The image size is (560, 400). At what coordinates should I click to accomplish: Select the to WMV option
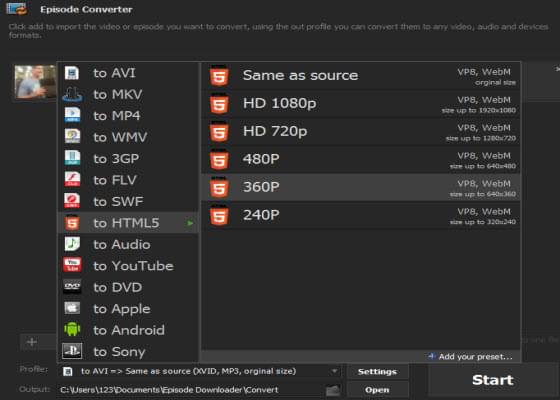pyautogui.click(x=128, y=137)
